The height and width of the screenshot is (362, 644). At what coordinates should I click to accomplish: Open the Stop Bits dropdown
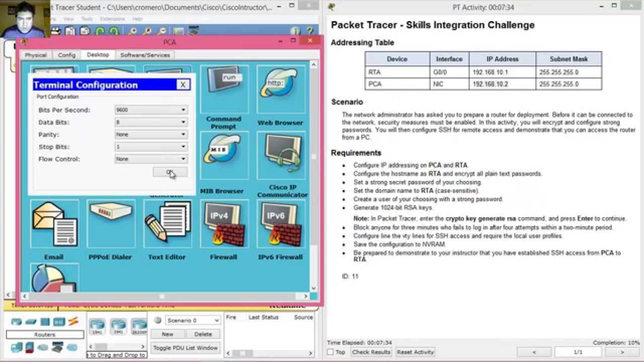click(151, 147)
